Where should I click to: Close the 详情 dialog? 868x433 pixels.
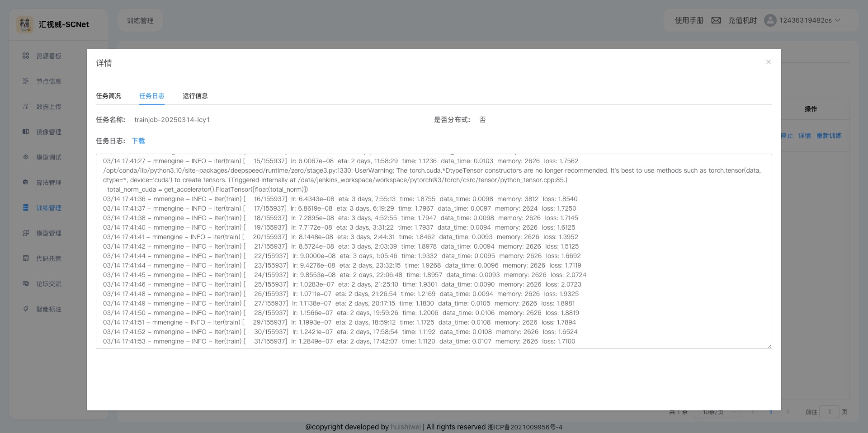(768, 62)
